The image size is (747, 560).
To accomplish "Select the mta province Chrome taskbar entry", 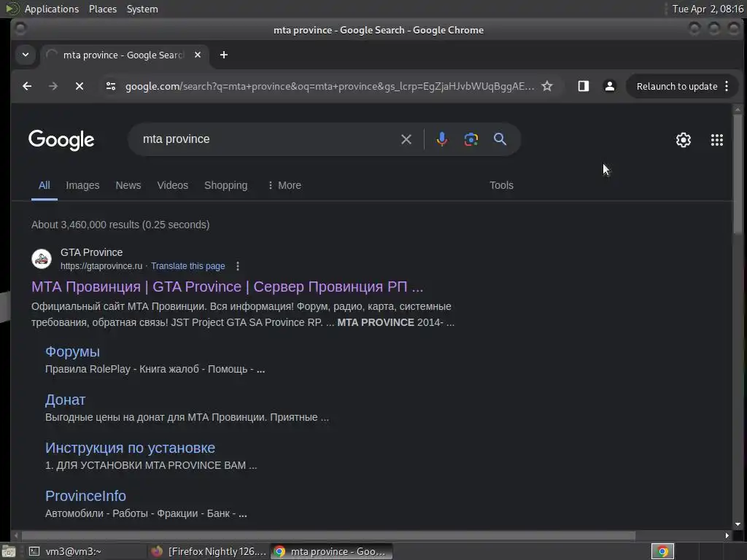I will point(332,551).
